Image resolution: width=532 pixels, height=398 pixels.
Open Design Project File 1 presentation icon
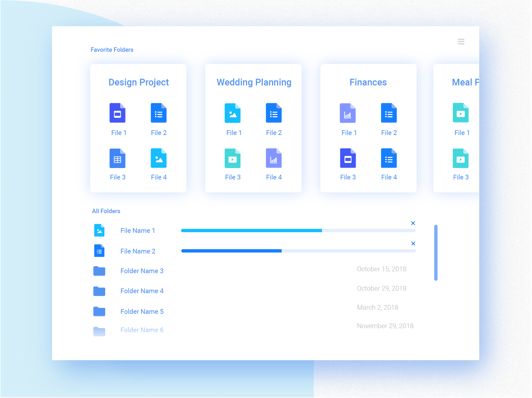(118, 113)
